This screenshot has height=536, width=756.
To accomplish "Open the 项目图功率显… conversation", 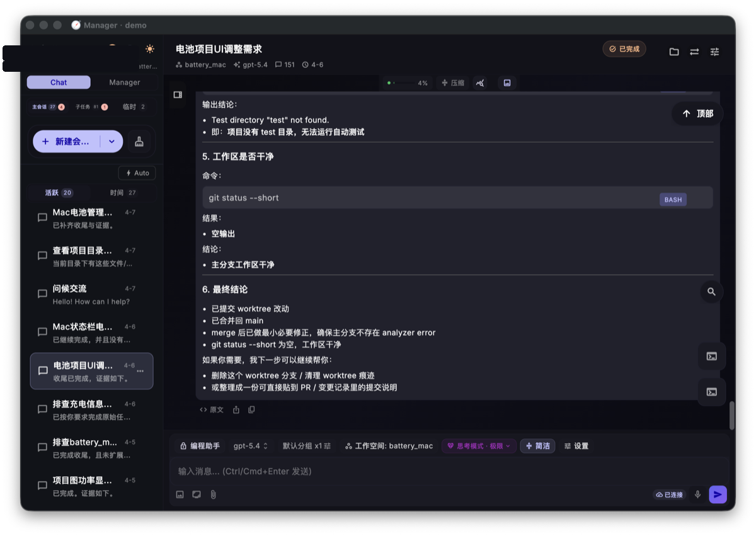I will (x=92, y=486).
